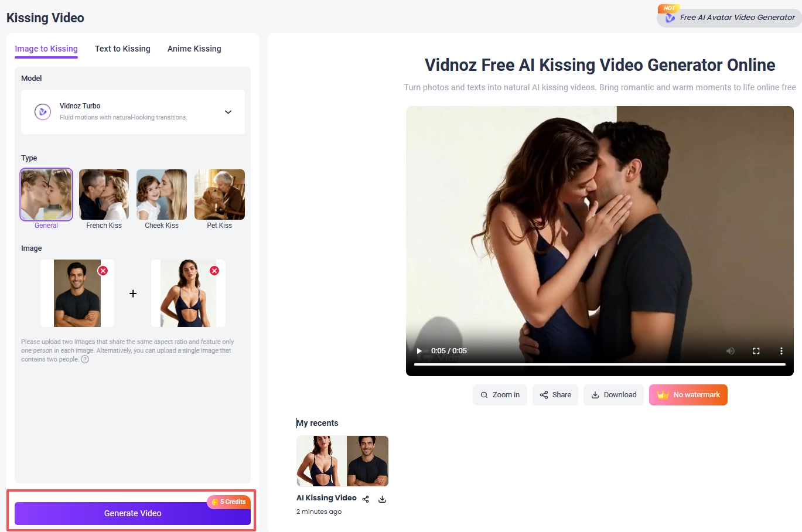
Task: Remove the uploaded woman's photo
Action: pyautogui.click(x=214, y=270)
